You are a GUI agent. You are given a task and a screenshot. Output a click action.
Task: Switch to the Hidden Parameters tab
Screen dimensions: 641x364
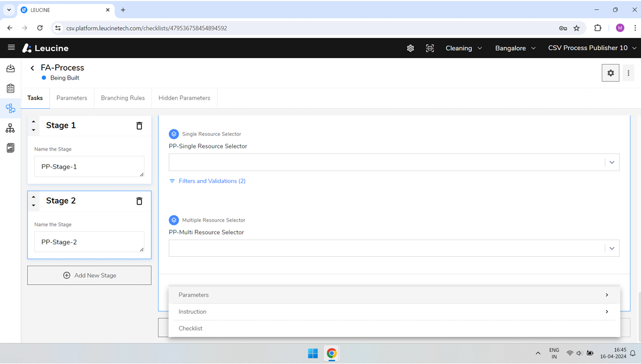click(184, 98)
